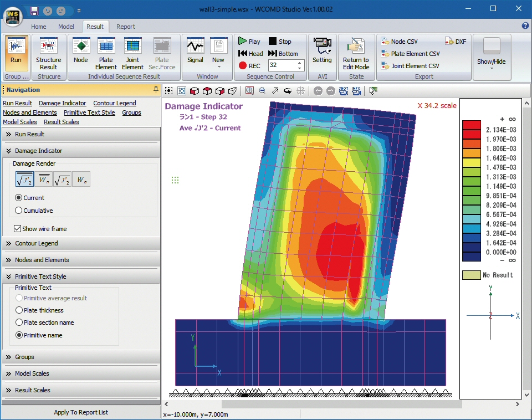Open the Report ribbon tab
The height and width of the screenshot is (420, 532).
tap(126, 27)
